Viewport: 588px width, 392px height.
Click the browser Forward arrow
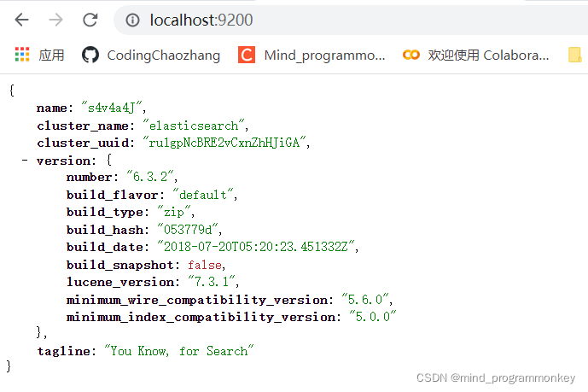coord(55,20)
